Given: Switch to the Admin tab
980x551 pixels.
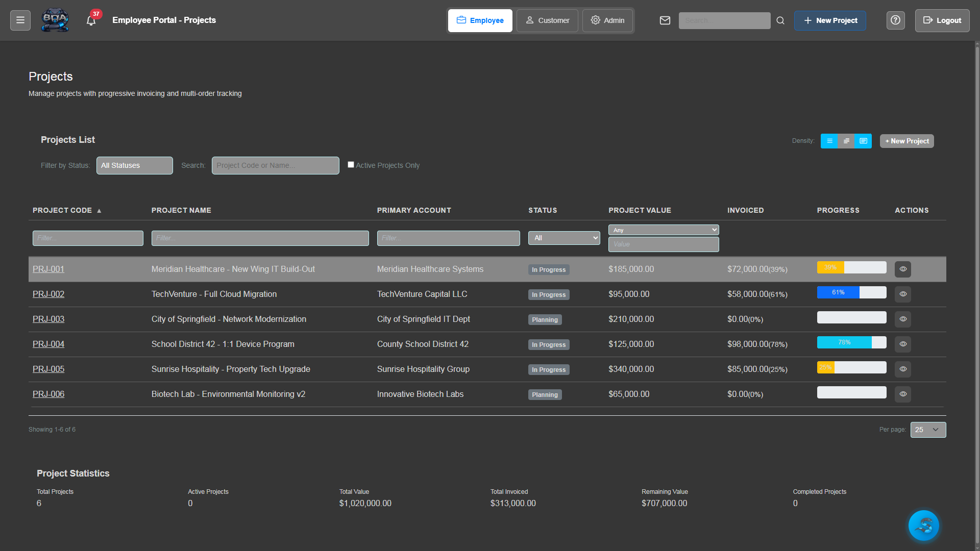Looking at the screenshot, I should (607, 20).
